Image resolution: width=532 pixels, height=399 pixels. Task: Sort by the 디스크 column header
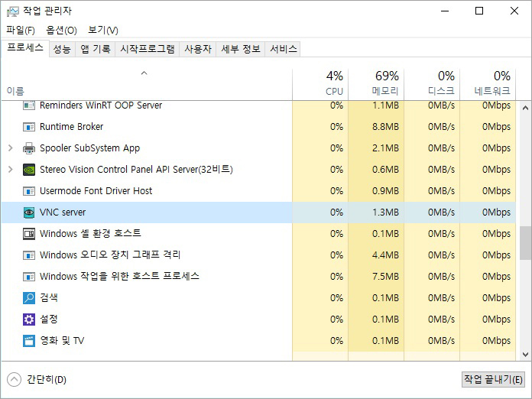coord(432,84)
